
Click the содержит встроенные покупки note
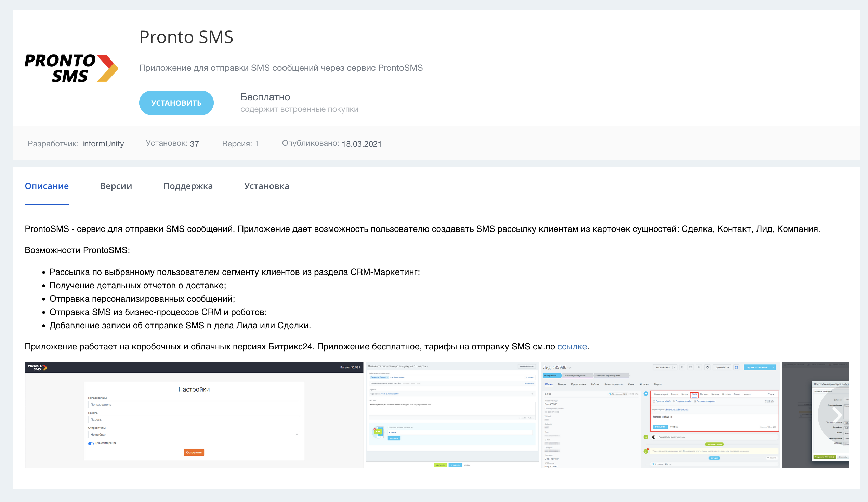(299, 109)
